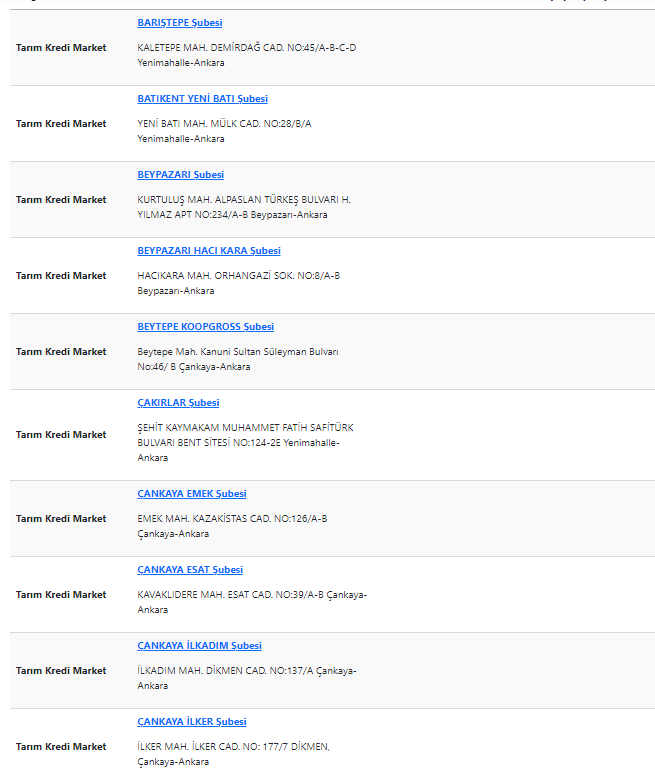This screenshot has height=784, width=655.
Task: Click No:46/ B Çankaya-Ankara address line
Action: 194,367
